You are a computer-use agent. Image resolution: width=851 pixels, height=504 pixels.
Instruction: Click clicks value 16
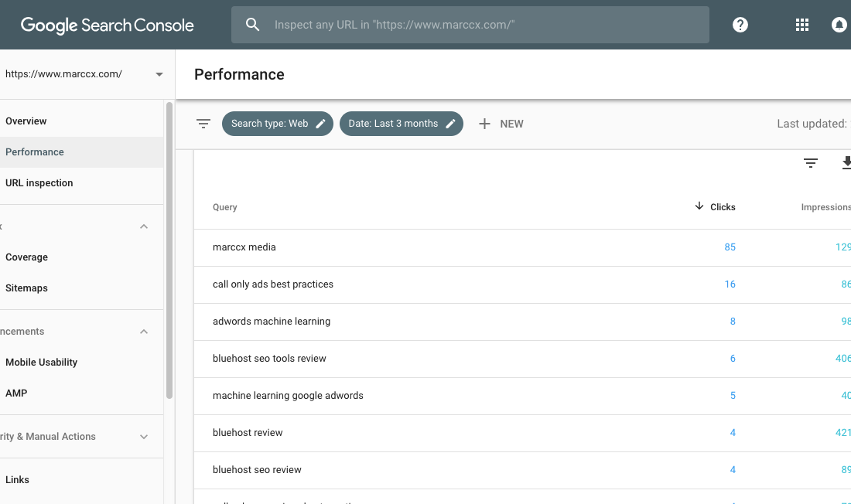[x=730, y=284]
